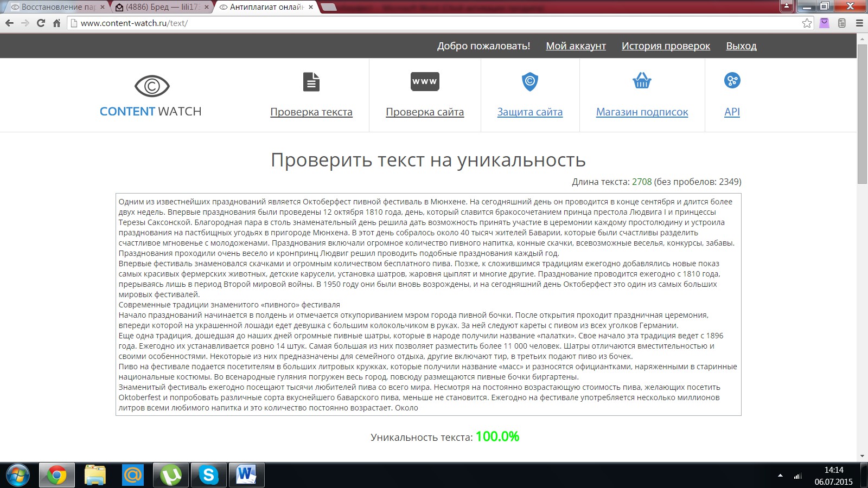Click the basket icon above Магазин подписок
Screen dimensions: 868x488
click(x=642, y=80)
